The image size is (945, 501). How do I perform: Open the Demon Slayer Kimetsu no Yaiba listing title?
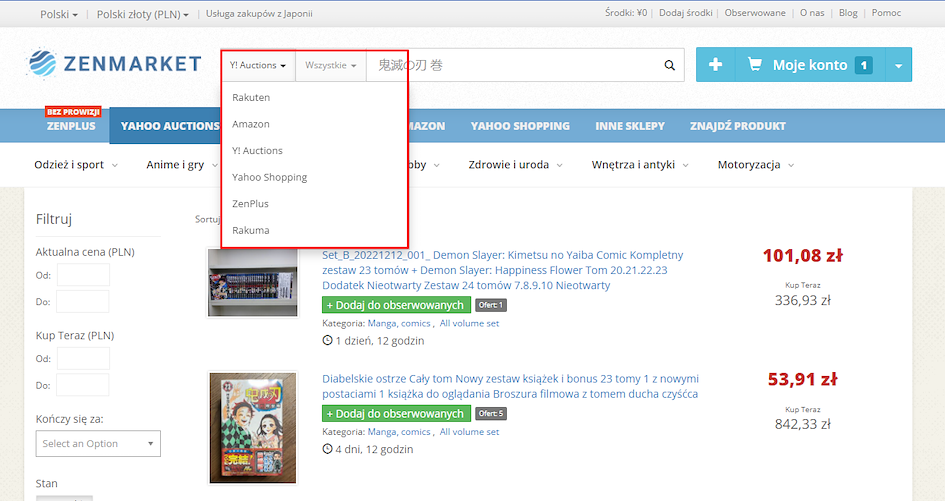click(503, 270)
